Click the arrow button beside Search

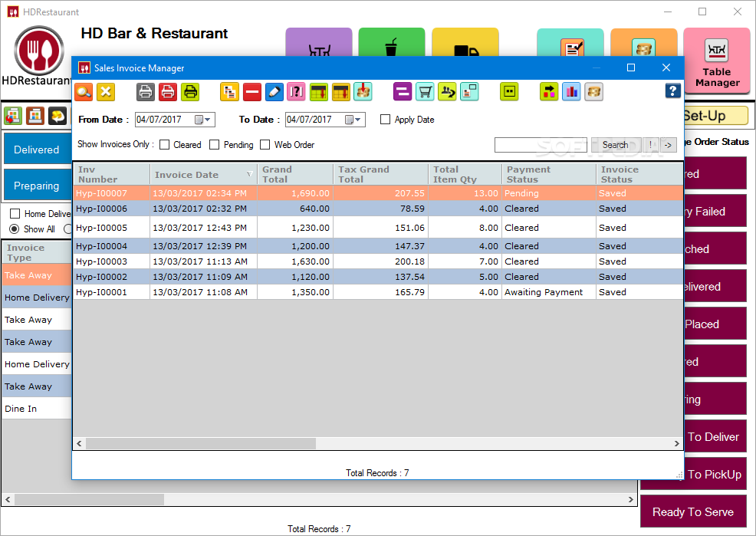669,145
